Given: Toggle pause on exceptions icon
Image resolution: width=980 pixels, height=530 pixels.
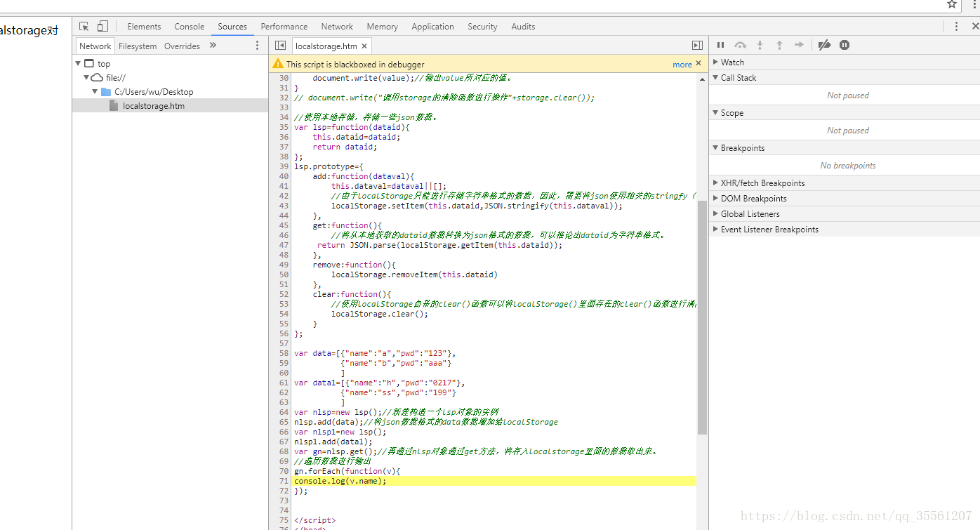Looking at the screenshot, I should (x=845, y=45).
